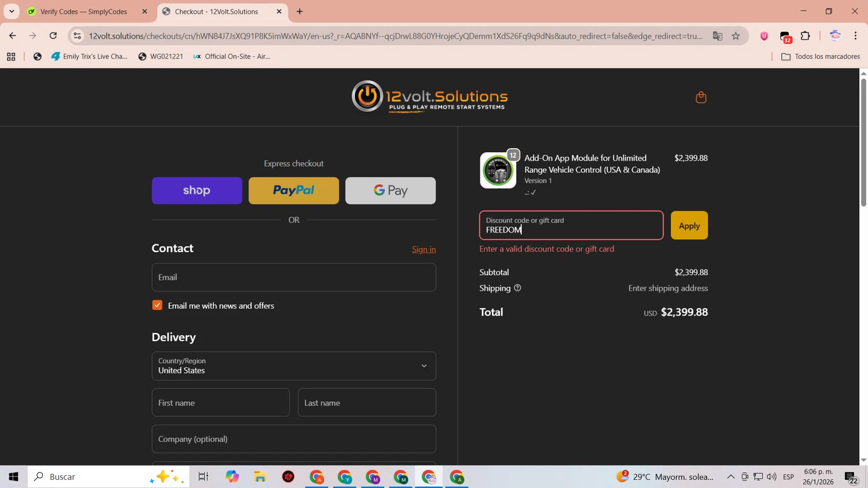Click the ESP language indicator
868x488 pixels.
(788, 477)
